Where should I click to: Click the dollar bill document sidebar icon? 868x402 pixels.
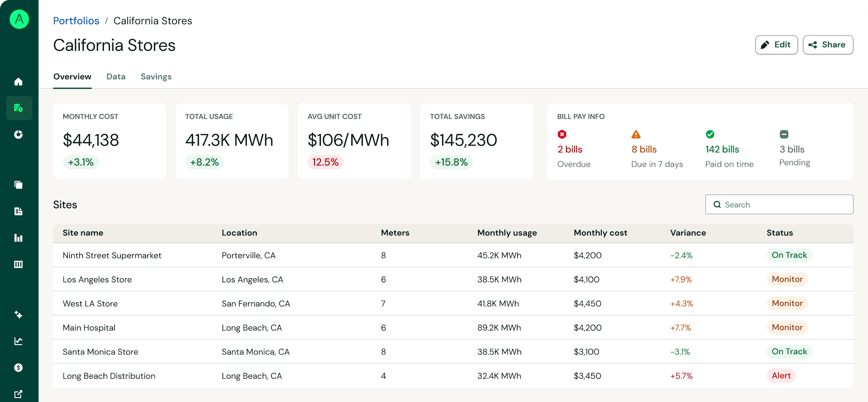(19, 211)
